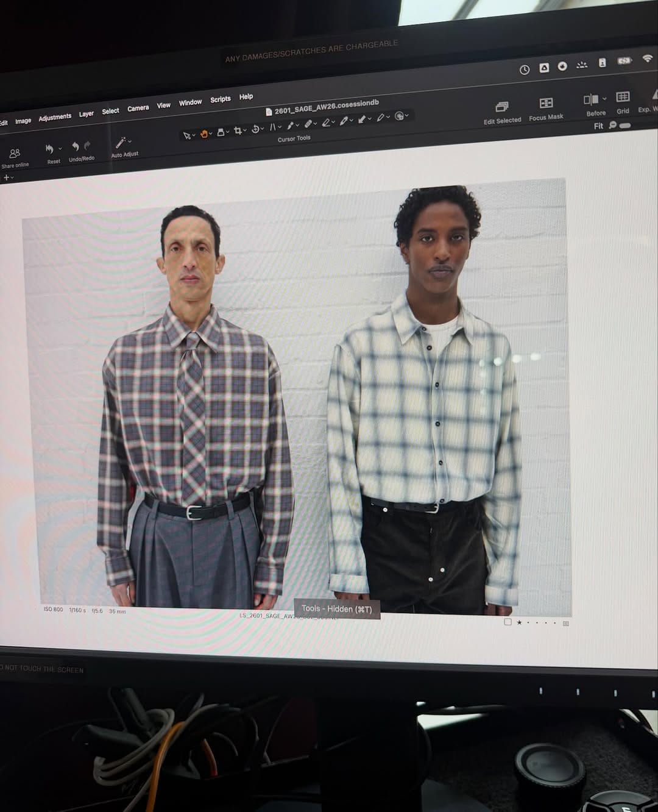Open the Edit menu
Viewport: 658px width, 812px height.
click(x=4, y=123)
